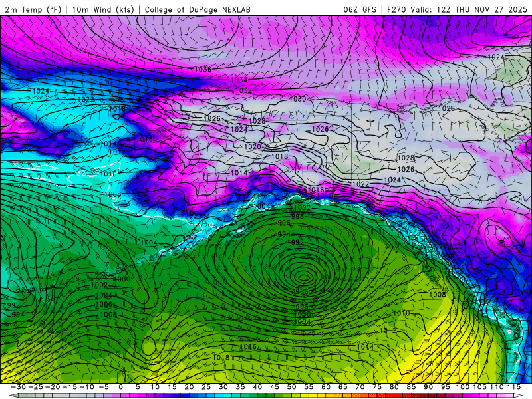This screenshot has width=532, height=399.
Task: Click the "50" color scale label
Action: 291,387
